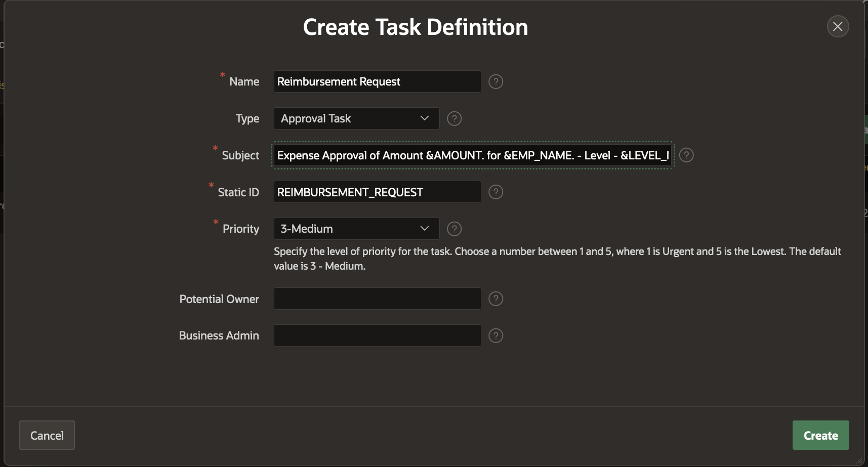Click the Create button
This screenshot has height=467, width=868.
[820, 435]
